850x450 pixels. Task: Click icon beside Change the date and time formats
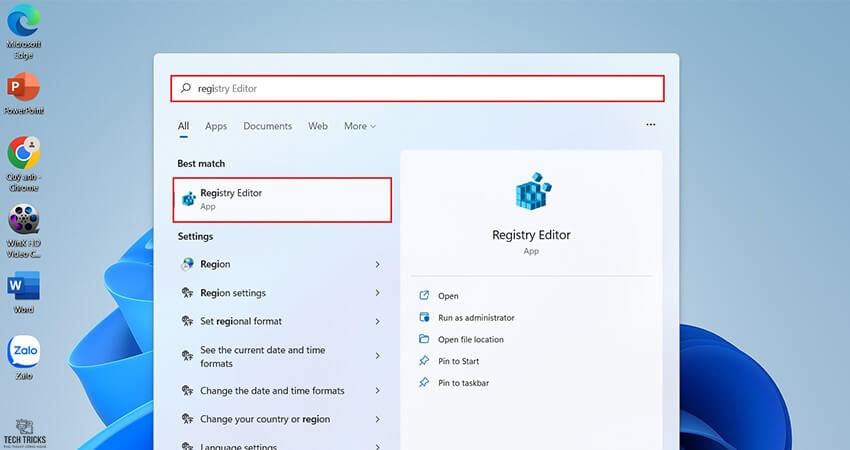[x=188, y=390]
